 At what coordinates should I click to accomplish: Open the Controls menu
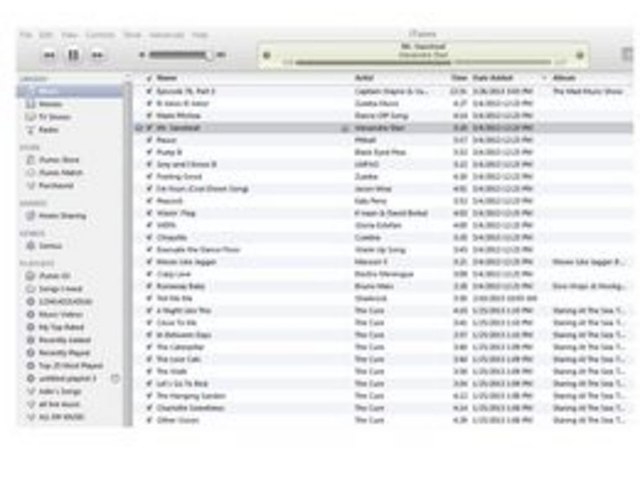(100, 35)
